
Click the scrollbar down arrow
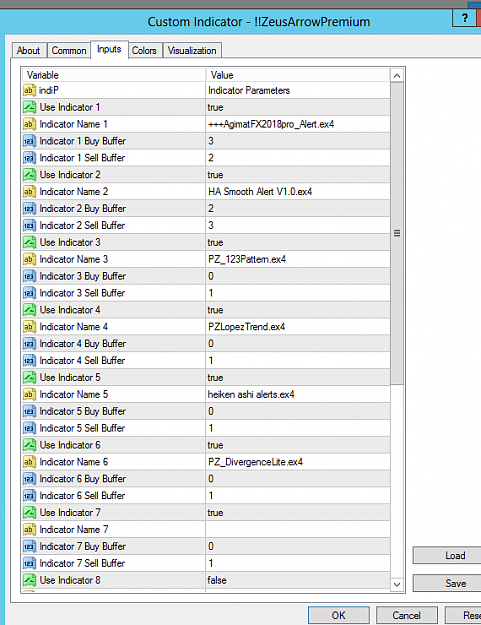click(397, 585)
